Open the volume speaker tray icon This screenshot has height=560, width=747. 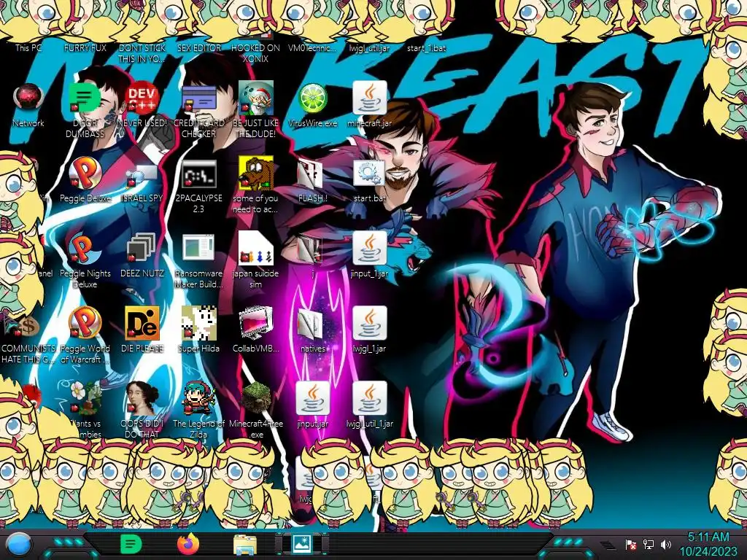665,544
